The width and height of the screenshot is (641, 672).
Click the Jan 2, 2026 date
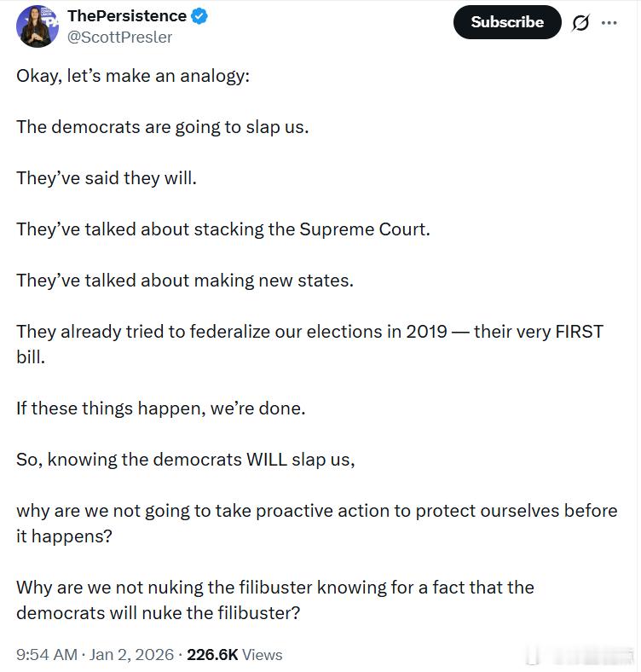click(x=131, y=654)
